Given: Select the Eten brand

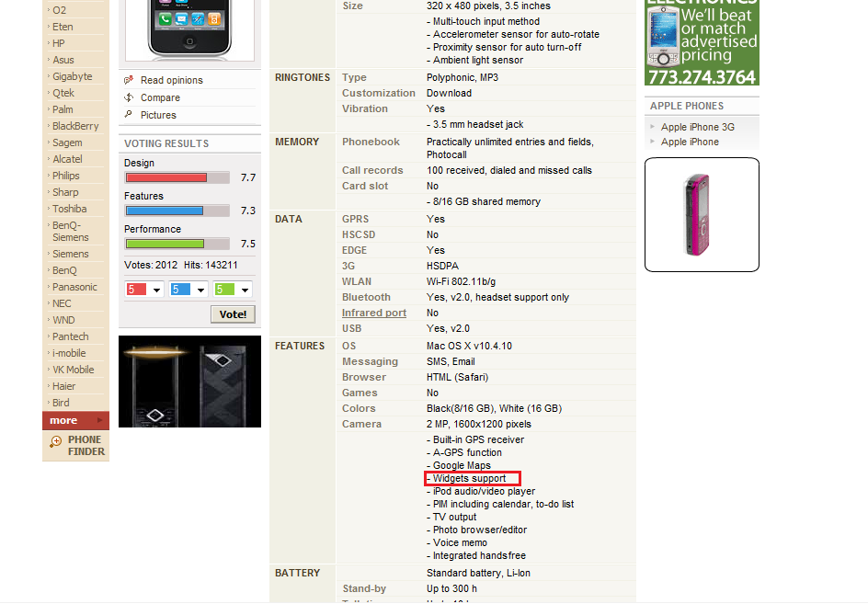Looking at the screenshot, I should (63, 27).
